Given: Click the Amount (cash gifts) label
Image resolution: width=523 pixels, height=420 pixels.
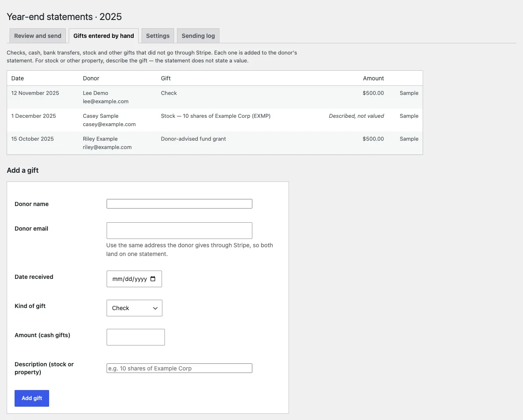Looking at the screenshot, I should (x=42, y=335).
